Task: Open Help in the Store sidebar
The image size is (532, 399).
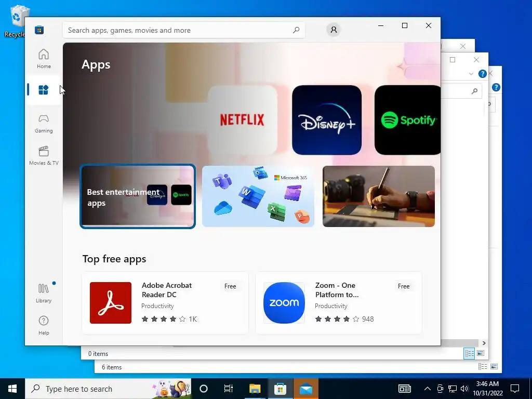Action: tap(44, 326)
